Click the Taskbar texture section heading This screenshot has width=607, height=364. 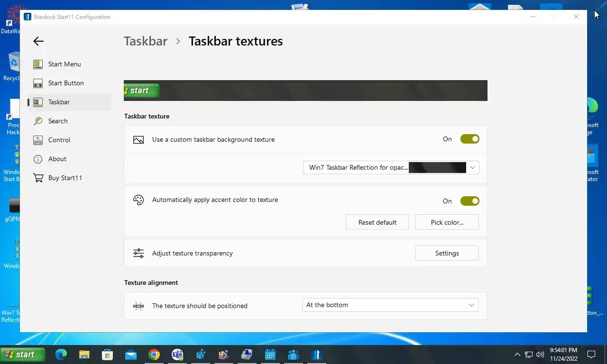147,116
